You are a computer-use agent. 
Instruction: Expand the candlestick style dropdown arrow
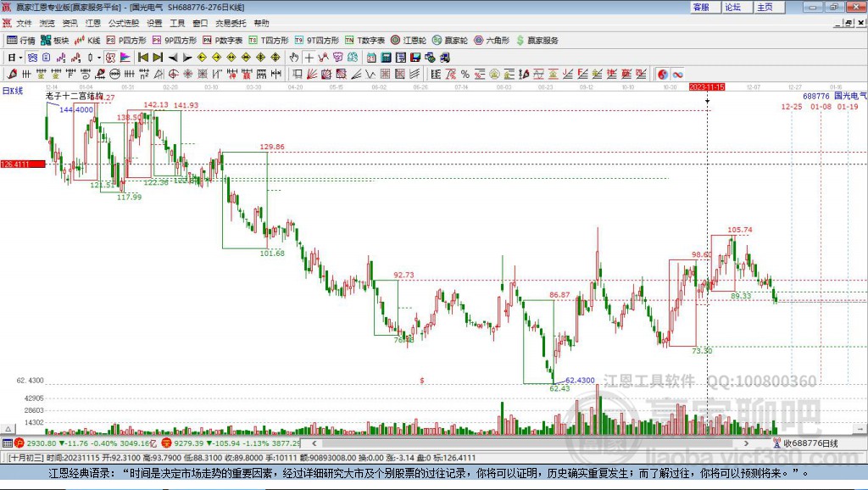[99, 58]
